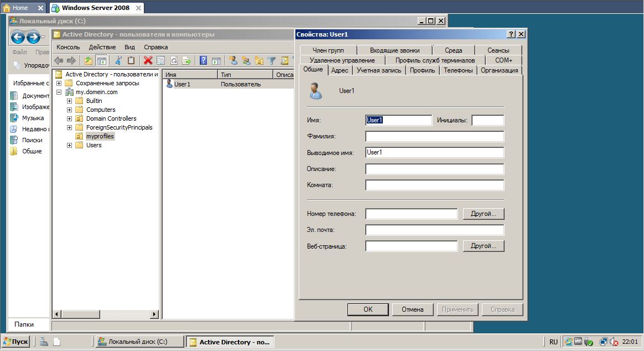Open help with the blue question mark icon
This screenshot has height=351, width=644.
tap(203, 61)
